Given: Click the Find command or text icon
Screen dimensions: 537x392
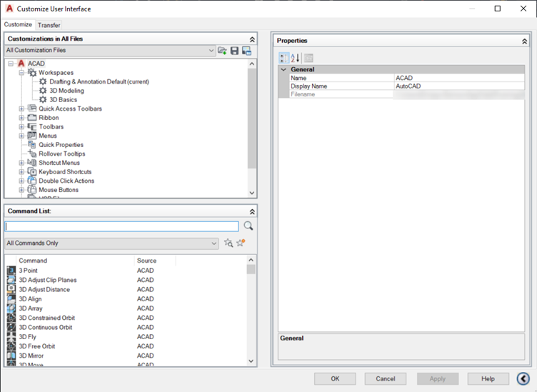Looking at the screenshot, I should (229, 243).
